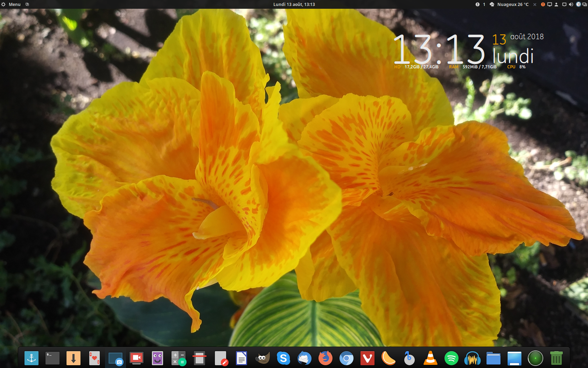
Task: Open the user account tray icon
Action: click(x=556, y=4)
